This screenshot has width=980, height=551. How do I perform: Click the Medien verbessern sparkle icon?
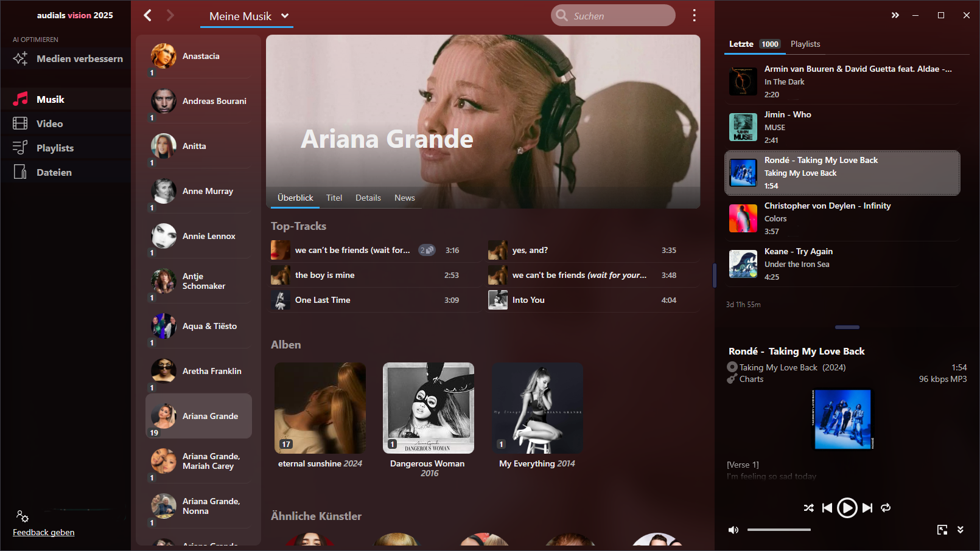(x=21, y=58)
